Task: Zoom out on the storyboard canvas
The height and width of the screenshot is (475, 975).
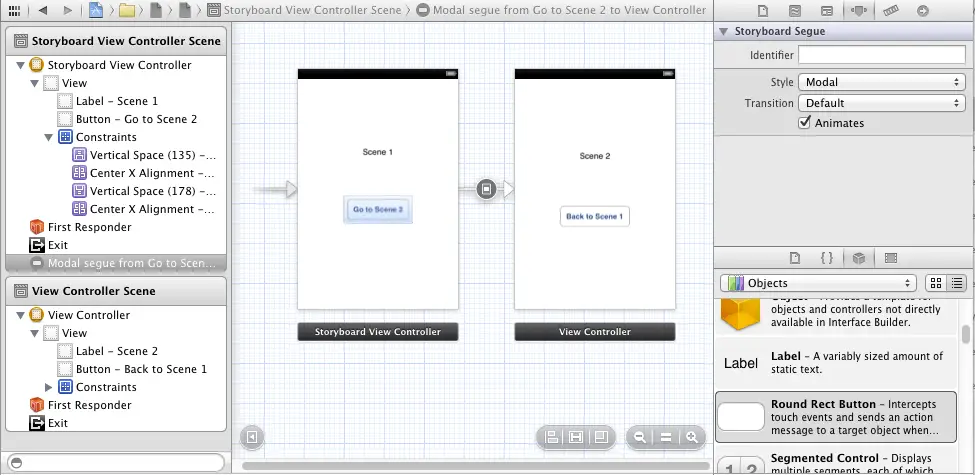Action: pos(639,437)
